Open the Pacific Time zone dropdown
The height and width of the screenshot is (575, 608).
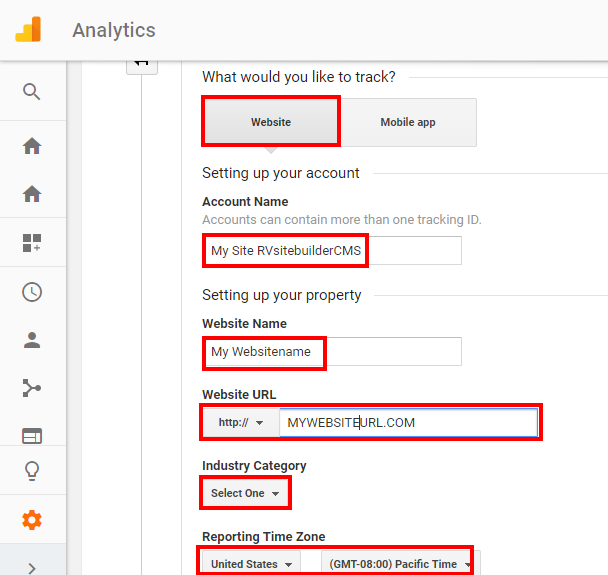tap(397, 564)
